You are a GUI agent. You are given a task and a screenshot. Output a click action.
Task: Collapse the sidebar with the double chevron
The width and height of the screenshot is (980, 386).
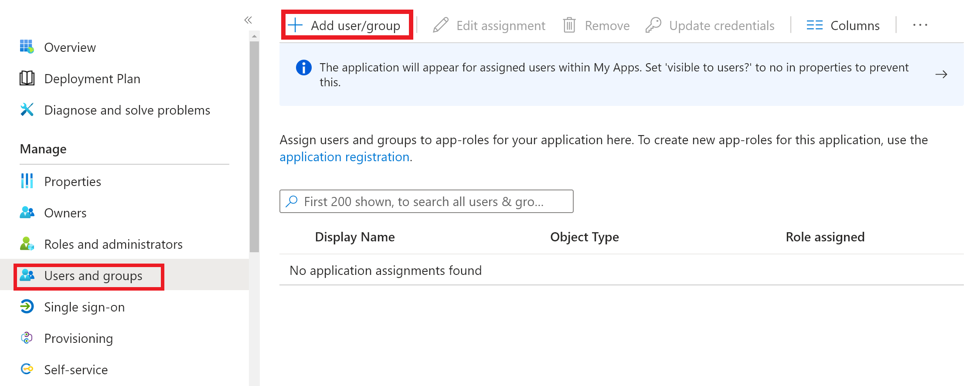click(248, 20)
